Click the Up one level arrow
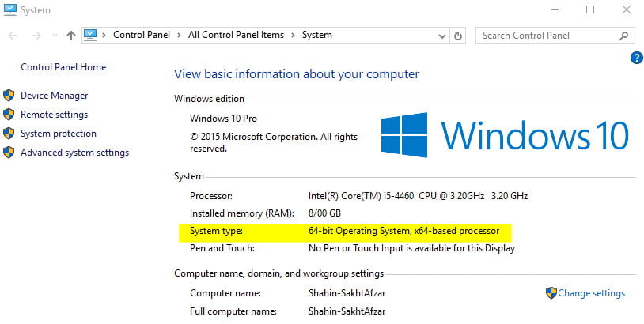 (x=71, y=36)
